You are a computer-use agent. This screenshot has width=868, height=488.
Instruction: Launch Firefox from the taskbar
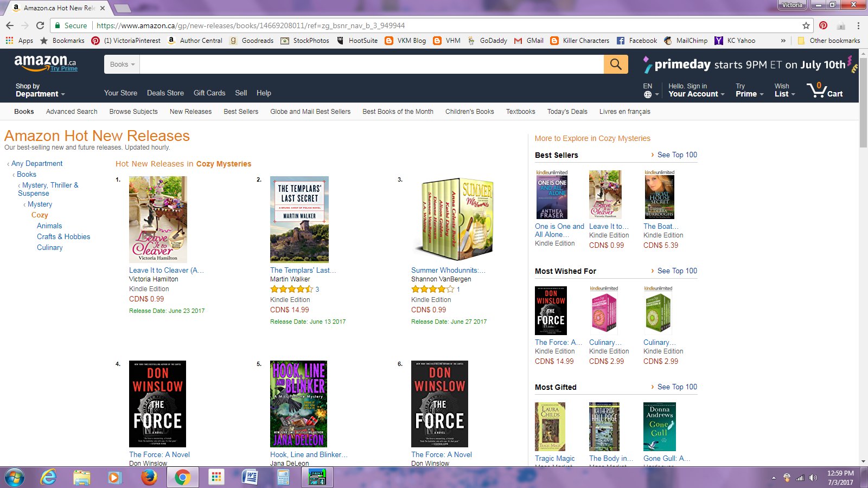point(149,477)
